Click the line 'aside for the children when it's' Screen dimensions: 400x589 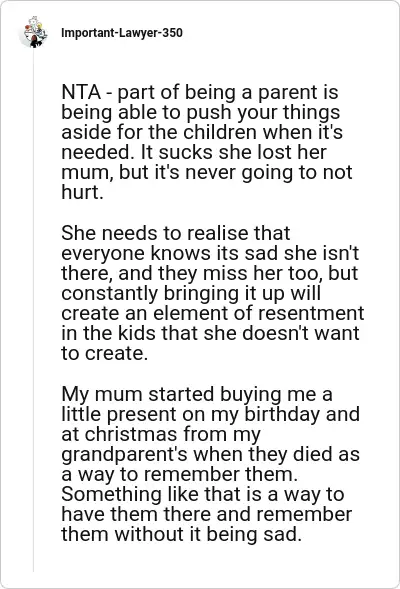(202, 132)
